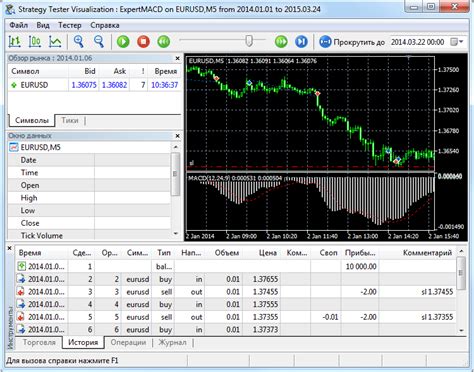Viewport: 474px width, 372px height.
Task: Start the test with the green play button
Action: coord(123,42)
